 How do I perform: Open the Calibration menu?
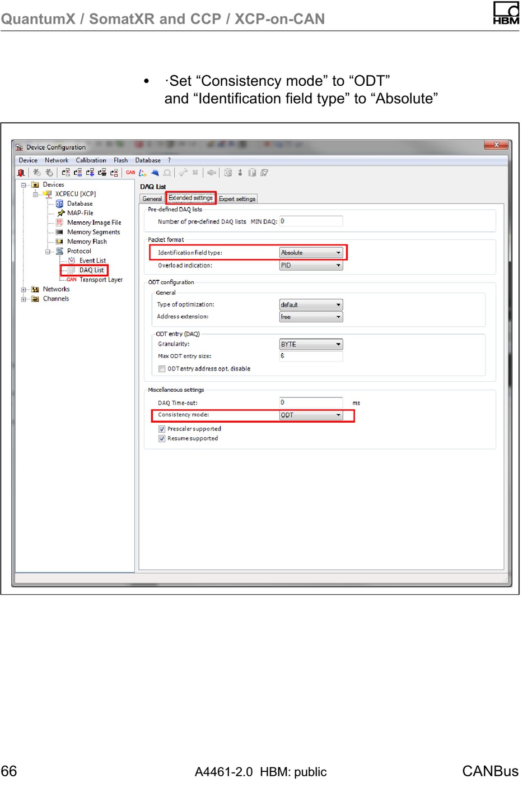[91, 160]
